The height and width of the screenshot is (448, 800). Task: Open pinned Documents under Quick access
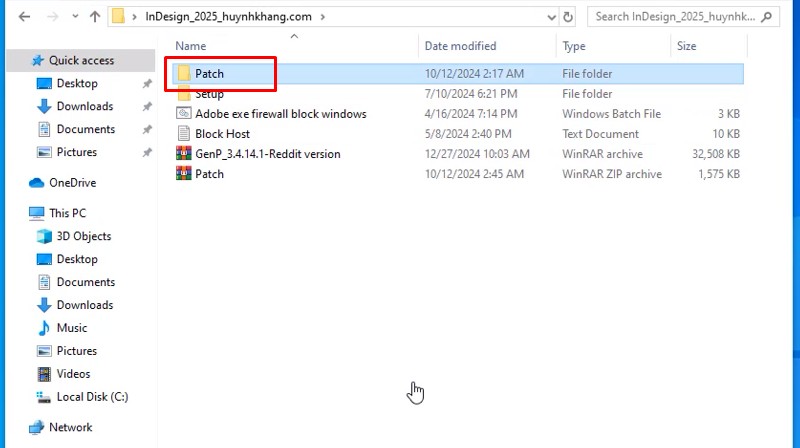point(86,129)
